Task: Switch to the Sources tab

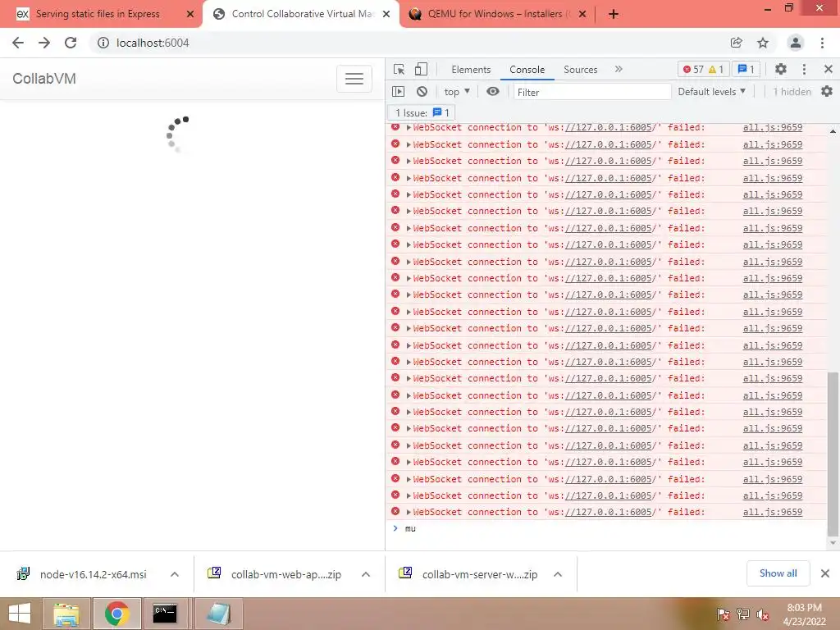Action: tap(580, 70)
